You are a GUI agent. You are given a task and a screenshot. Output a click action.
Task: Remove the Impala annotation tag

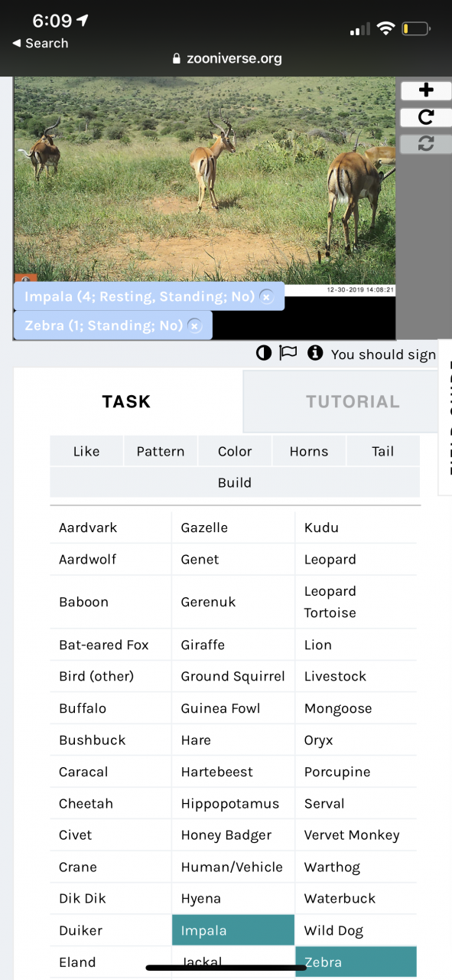[x=266, y=297]
